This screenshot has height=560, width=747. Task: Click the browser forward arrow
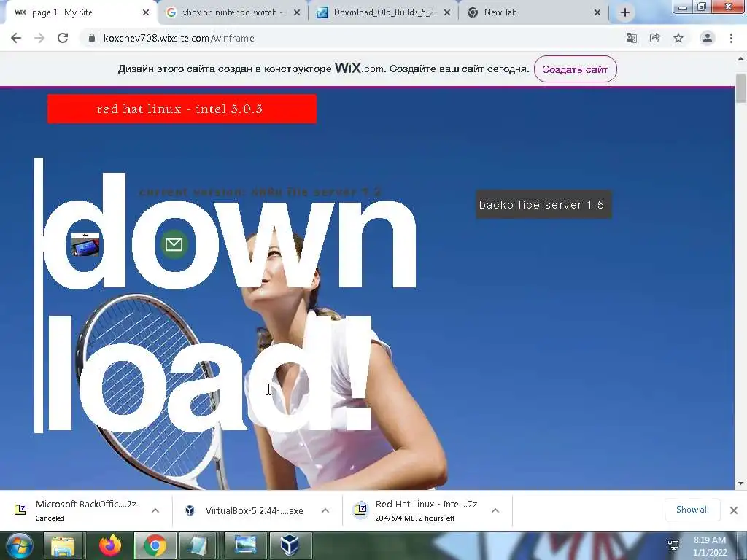pos(39,38)
